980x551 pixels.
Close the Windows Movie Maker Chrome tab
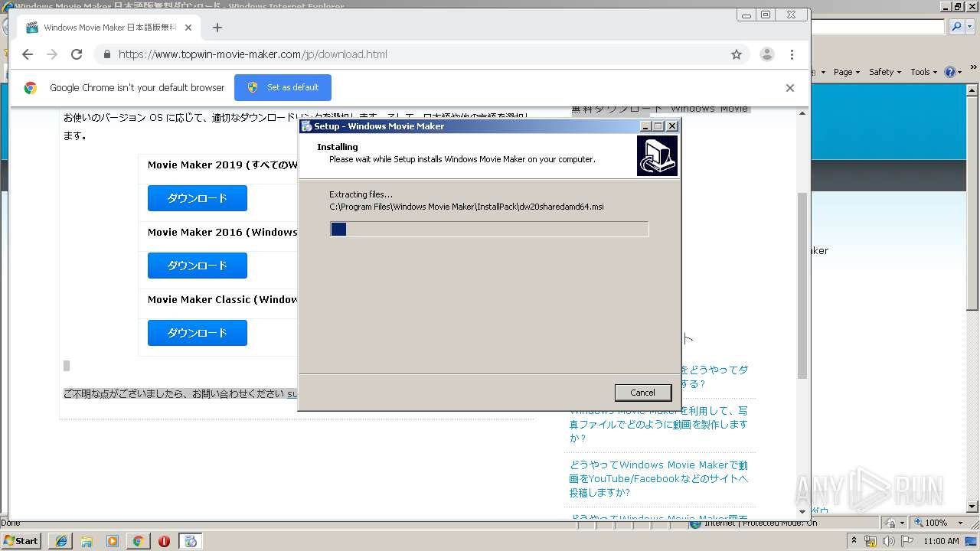click(188, 28)
